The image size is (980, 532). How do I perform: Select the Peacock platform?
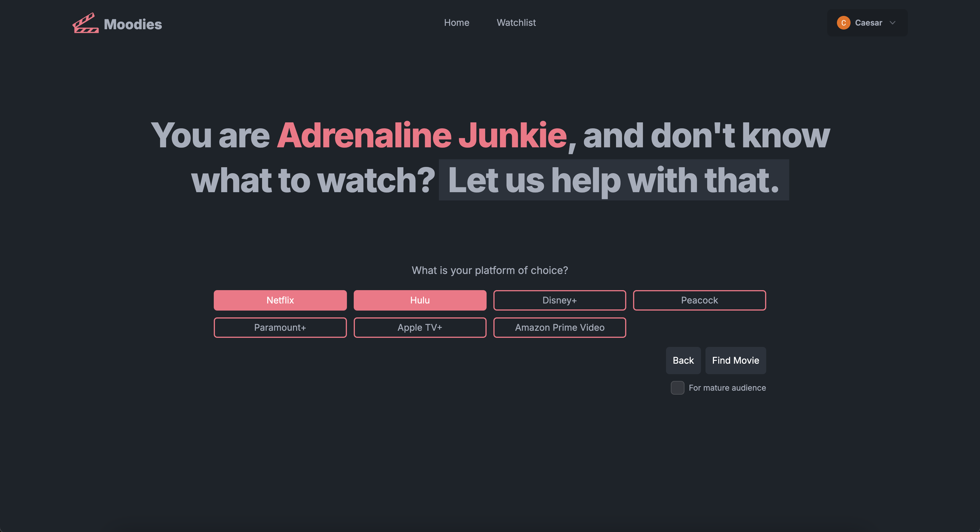(699, 300)
